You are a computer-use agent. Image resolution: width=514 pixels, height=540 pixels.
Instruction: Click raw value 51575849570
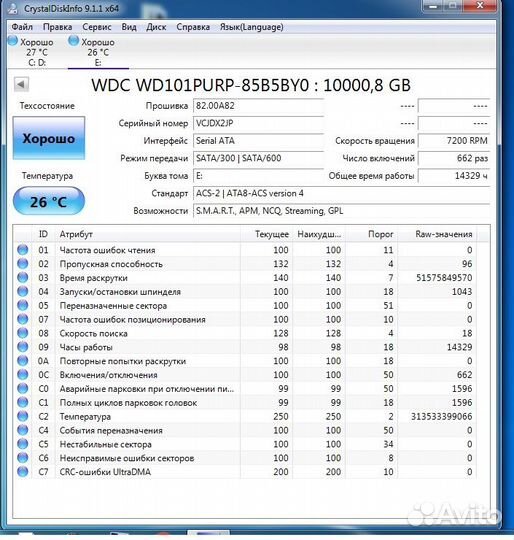(444, 278)
